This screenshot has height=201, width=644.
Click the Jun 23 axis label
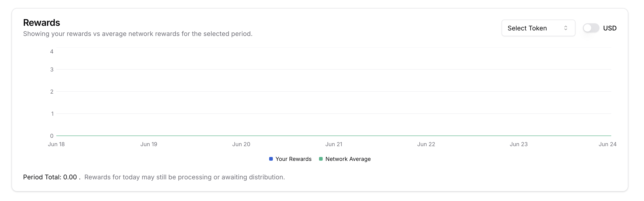click(519, 144)
